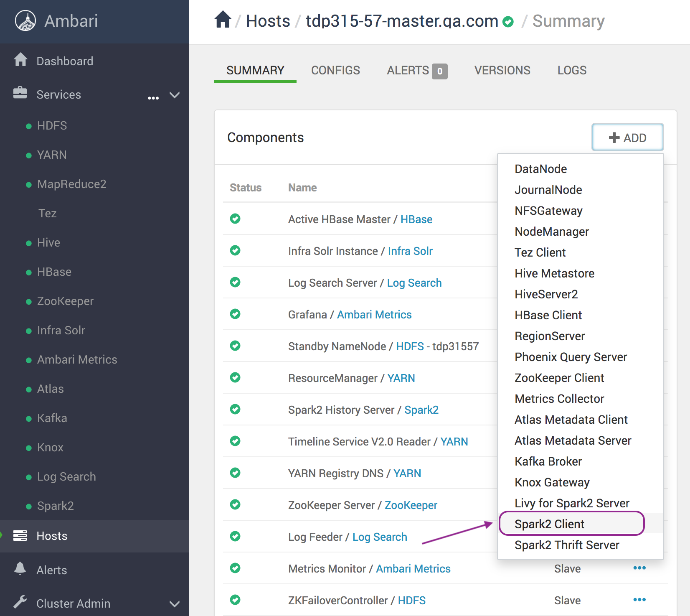The width and height of the screenshot is (690, 616).
Task: Click the Dashboard house icon in sidebar
Action: tap(20, 60)
